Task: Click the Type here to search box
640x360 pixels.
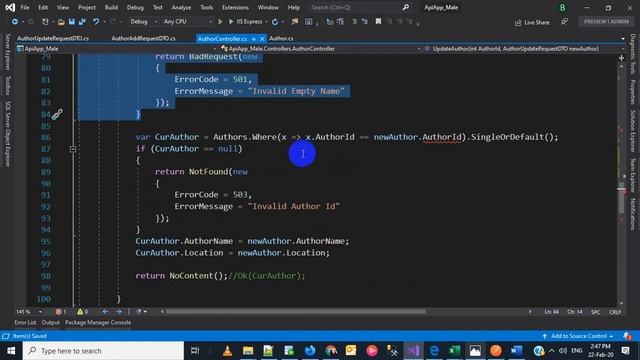Action: coord(103,351)
